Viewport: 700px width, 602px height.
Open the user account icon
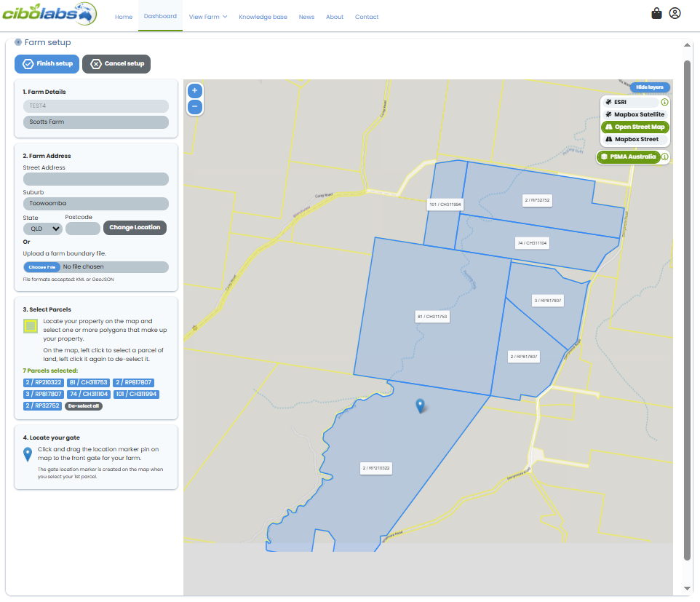click(x=675, y=12)
